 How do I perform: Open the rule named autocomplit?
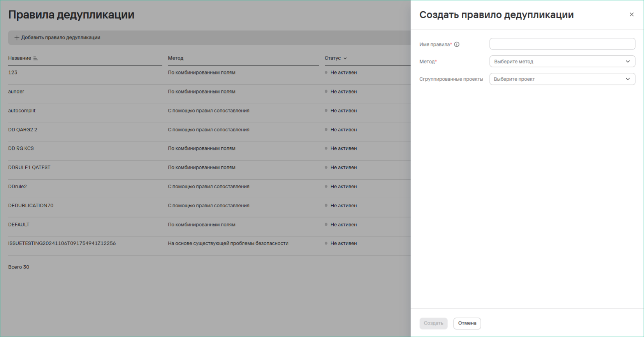[x=22, y=111]
